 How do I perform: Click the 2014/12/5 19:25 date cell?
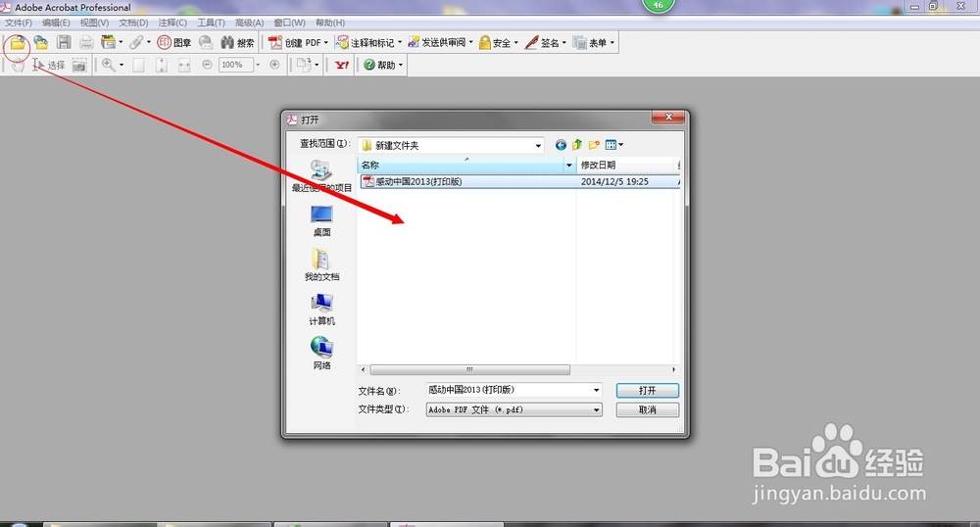click(x=614, y=181)
